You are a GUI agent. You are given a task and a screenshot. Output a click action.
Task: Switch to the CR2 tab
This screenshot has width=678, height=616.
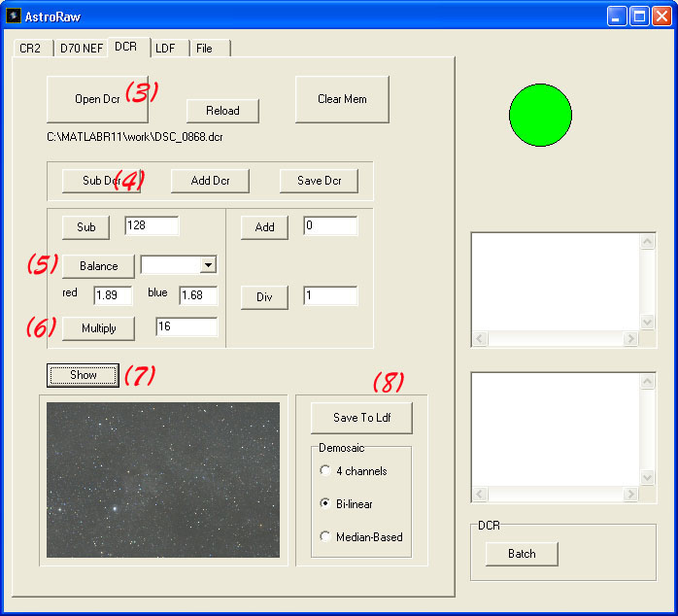coord(30,48)
